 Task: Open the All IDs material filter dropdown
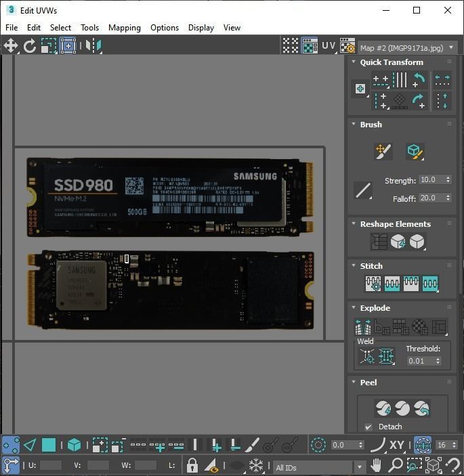point(318,467)
